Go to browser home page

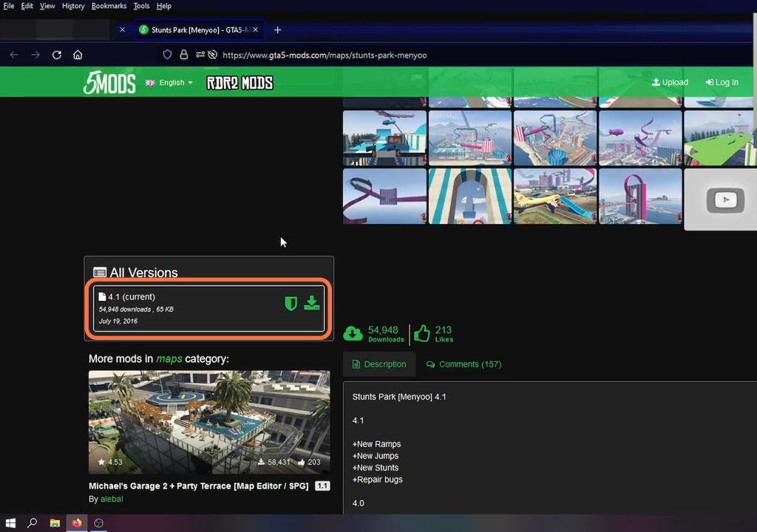click(x=78, y=55)
